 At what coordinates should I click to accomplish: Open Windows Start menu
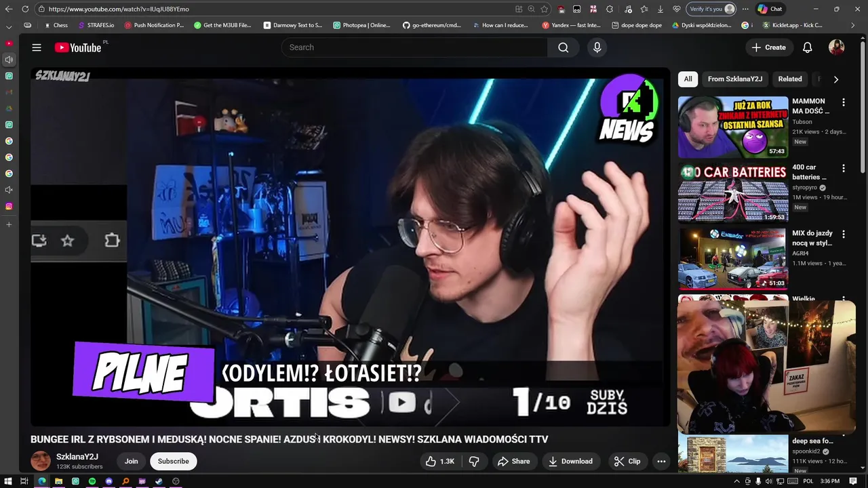tap(8, 481)
